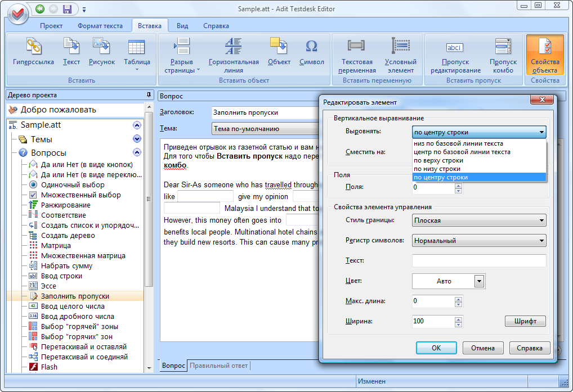
Task: Choose highlighted 'по центру строки' list option
Action: (x=479, y=177)
